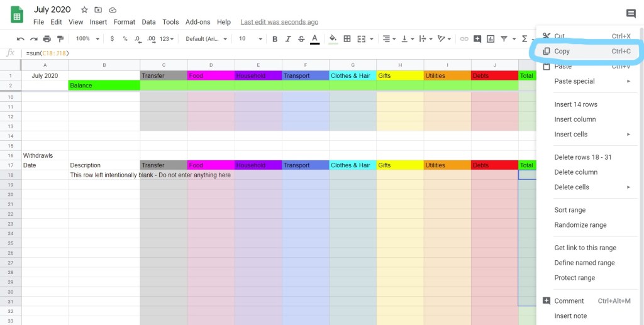Click the Undo arrow in the toolbar

pos(21,39)
